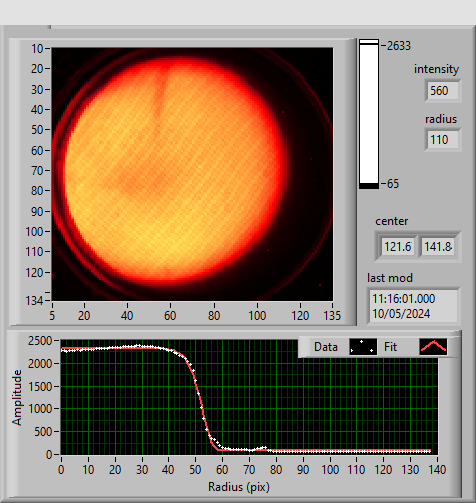Click the Amplitude axis label

[x=17, y=397]
